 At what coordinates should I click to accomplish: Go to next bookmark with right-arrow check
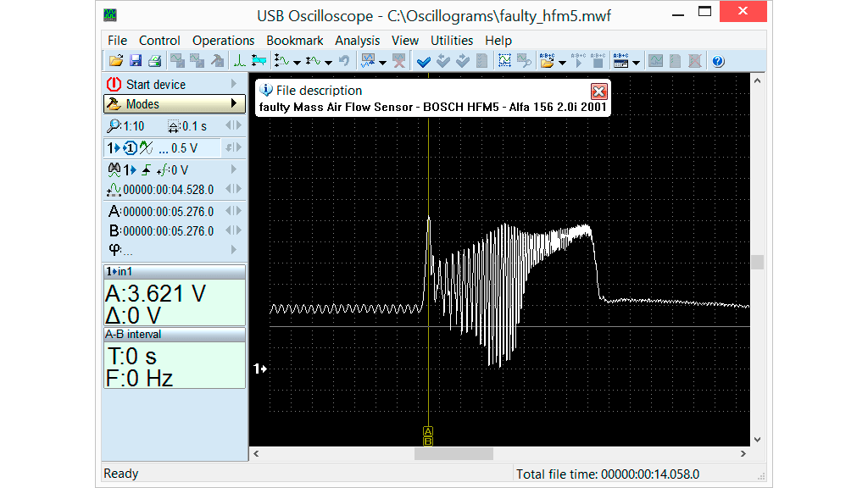(x=463, y=61)
